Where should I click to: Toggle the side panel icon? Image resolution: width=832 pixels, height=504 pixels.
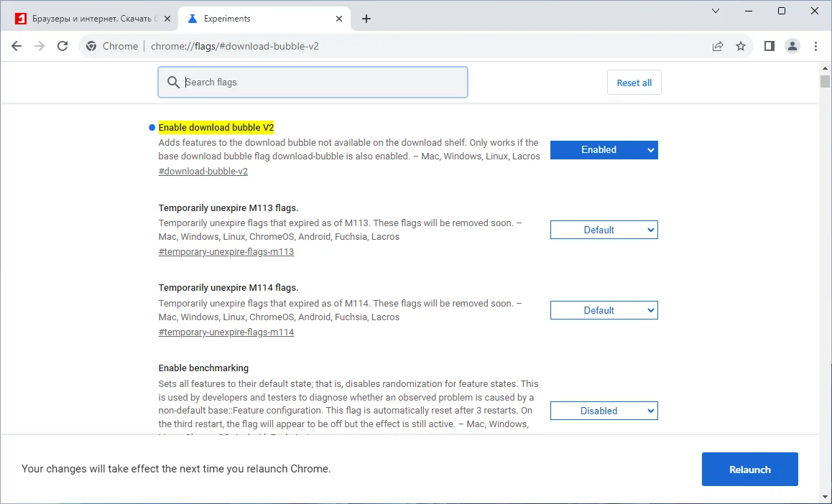769,46
